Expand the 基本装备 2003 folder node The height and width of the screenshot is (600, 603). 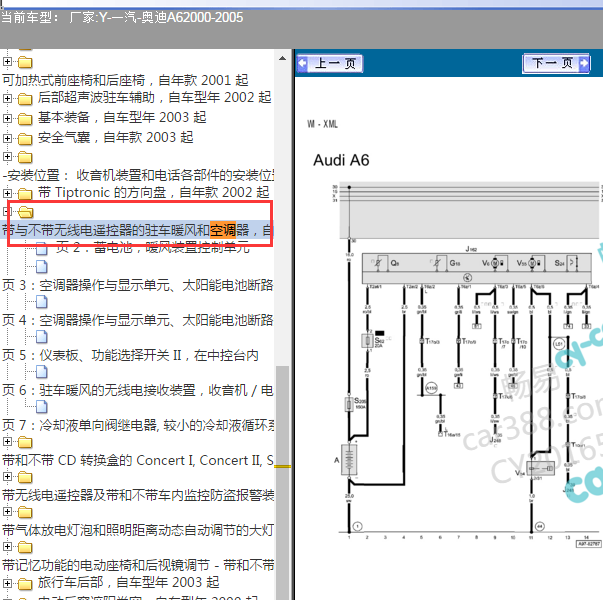(x=7, y=118)
